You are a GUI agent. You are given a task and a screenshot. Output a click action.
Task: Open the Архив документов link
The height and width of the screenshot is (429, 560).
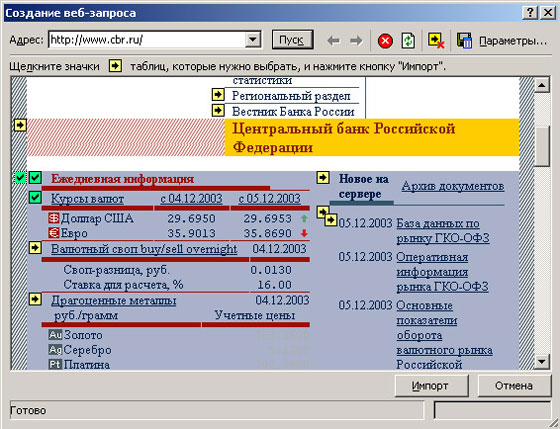tap(453, 186)
